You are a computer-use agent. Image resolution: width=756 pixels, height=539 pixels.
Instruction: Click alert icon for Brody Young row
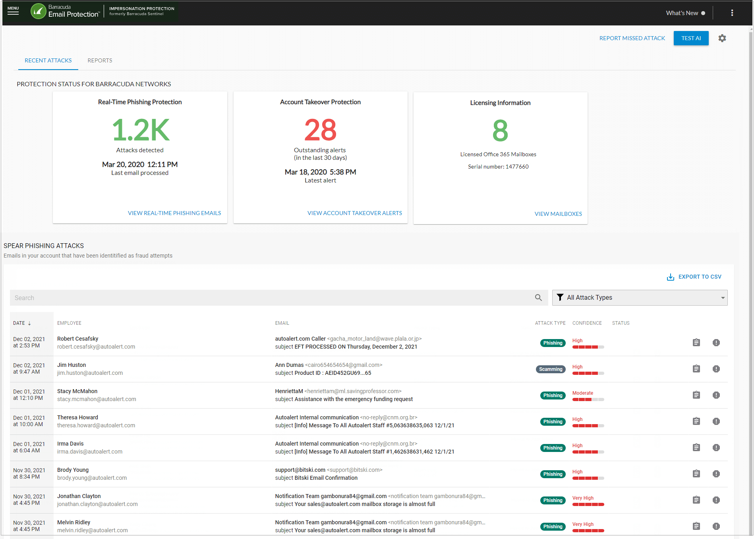tap(716, 474)
